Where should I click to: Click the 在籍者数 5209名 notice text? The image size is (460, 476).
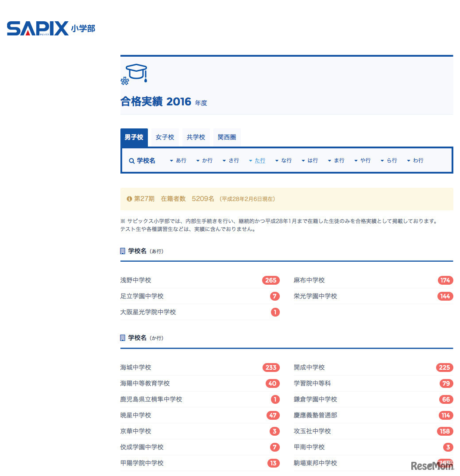(x=187, y=199)
